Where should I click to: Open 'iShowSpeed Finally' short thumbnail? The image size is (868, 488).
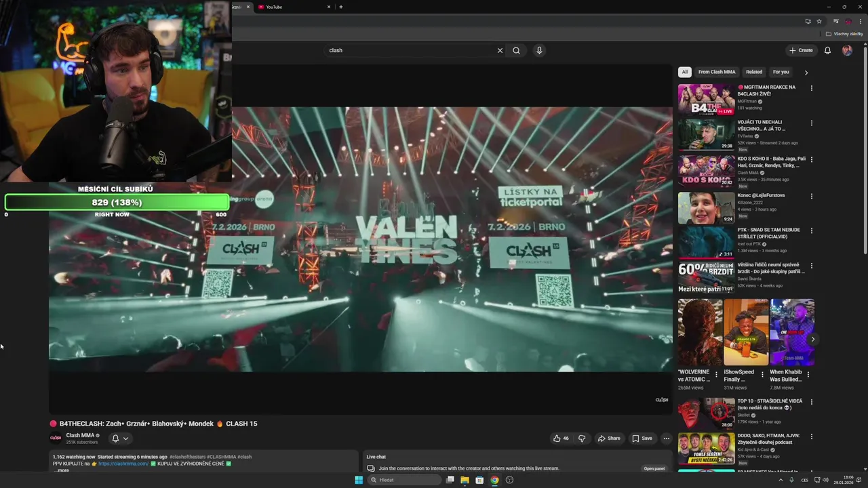tap(746, 332)
